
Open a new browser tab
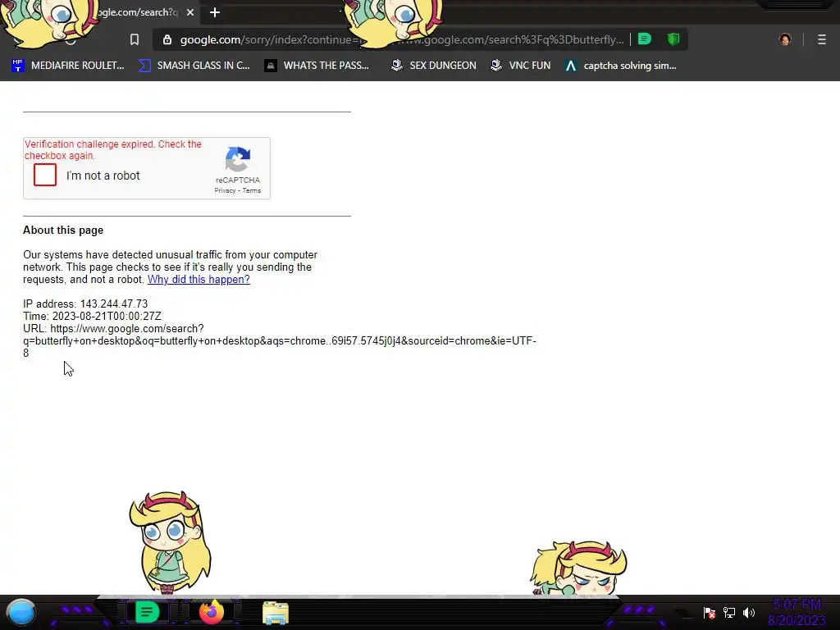[x=215, y=12]
